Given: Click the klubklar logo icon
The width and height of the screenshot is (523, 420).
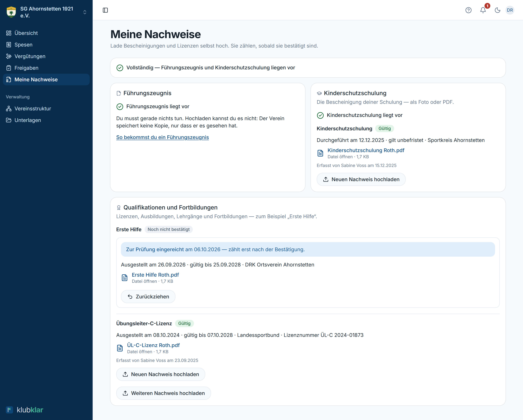Looking at the screenshot, I should pyautogui.click(x=9, y=410).
